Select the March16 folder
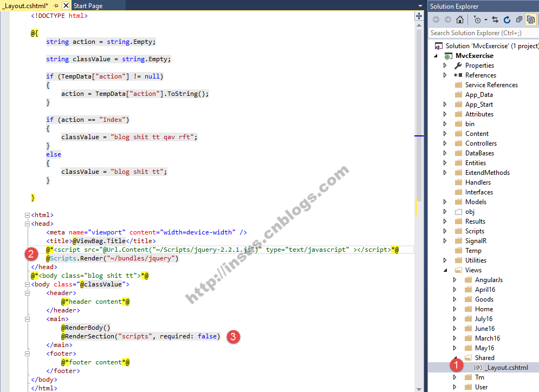The width and height of the screenshot is (539, 392). (488, 338)
